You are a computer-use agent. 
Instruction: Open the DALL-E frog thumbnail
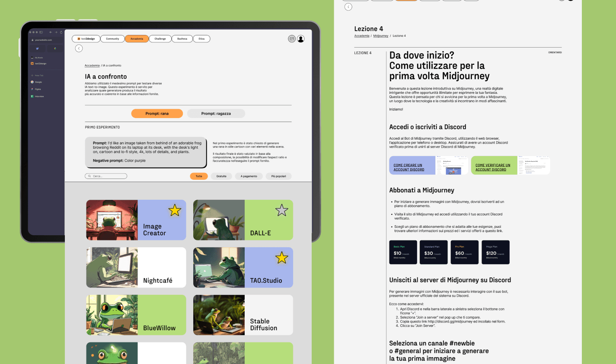[219, 220]
